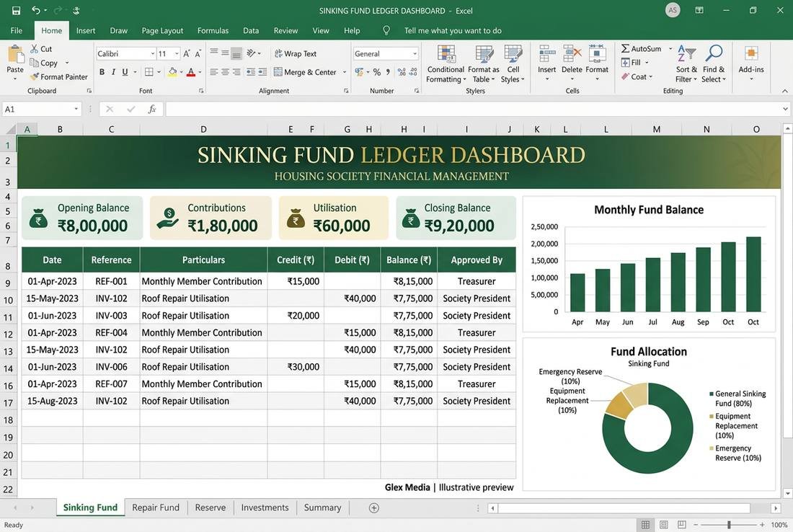Viewport: 793px width, 532px height.
Task: Open the AS account avatar
Action: pyautogui.click(x=672, y=10)
